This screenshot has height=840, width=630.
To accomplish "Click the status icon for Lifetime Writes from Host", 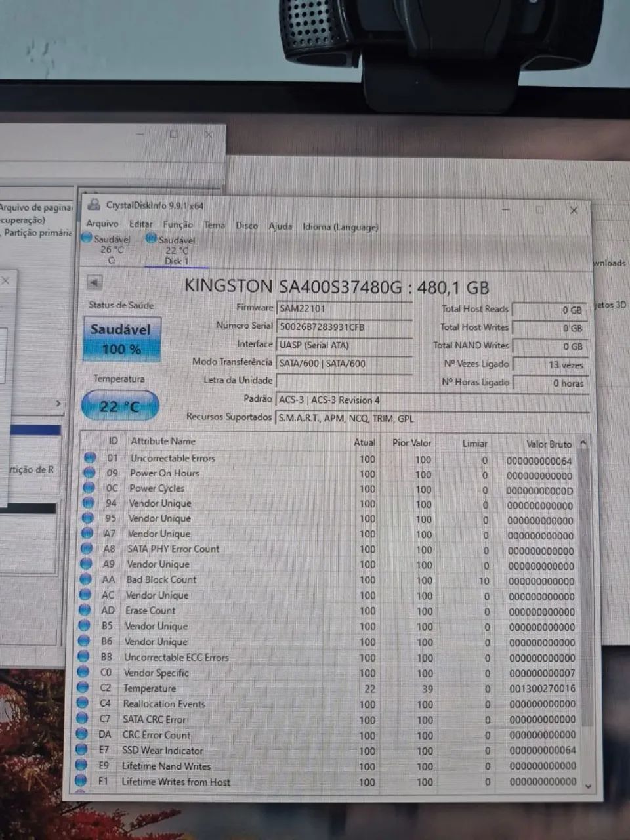I will click(x=81, y=781).
